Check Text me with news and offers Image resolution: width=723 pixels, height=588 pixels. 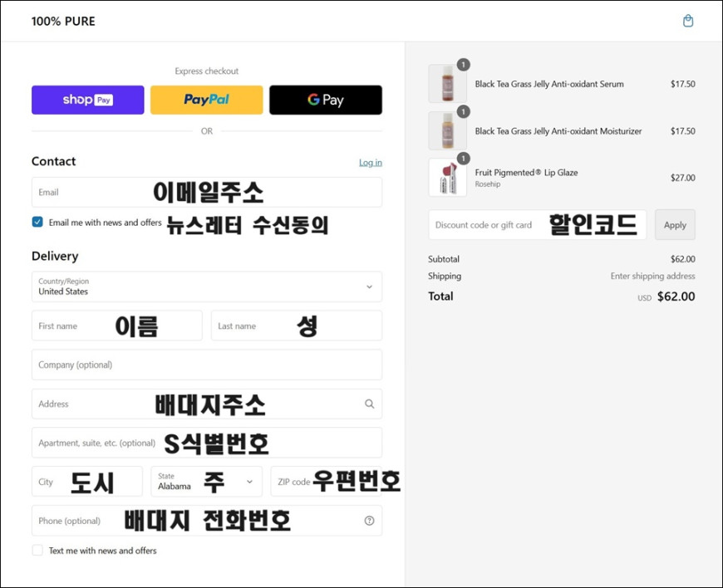[37, 551]
